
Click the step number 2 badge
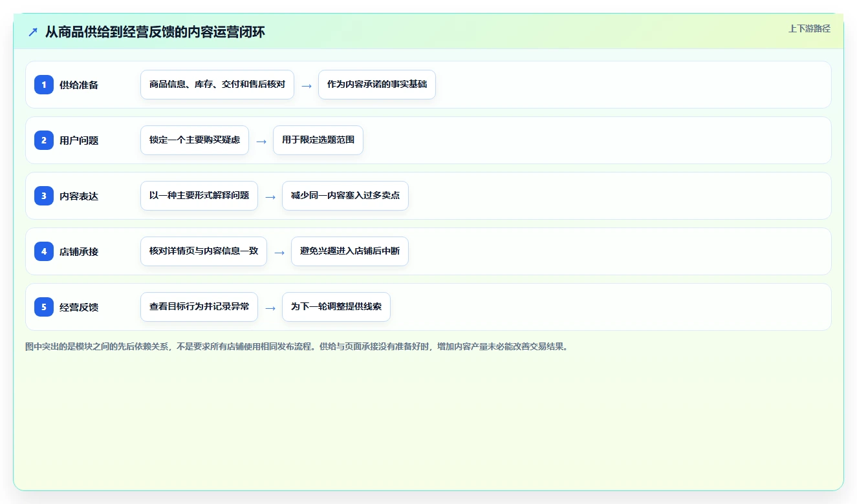(44, 140)
